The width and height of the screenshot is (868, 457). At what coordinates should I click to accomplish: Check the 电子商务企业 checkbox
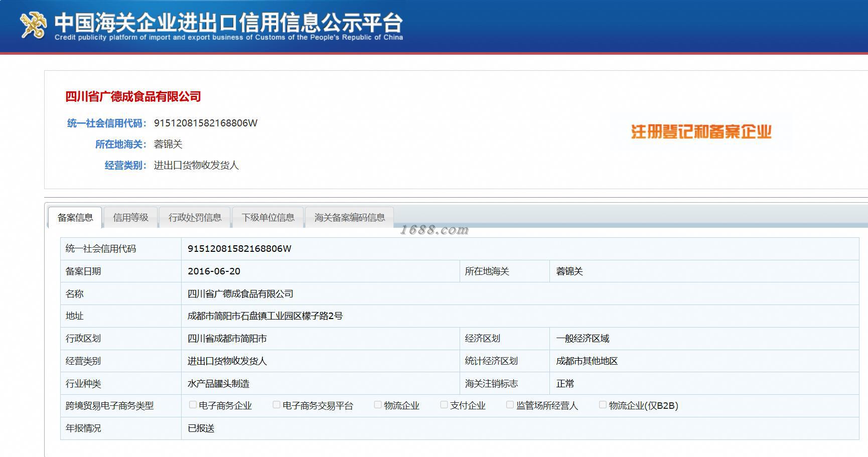(193, 405)
